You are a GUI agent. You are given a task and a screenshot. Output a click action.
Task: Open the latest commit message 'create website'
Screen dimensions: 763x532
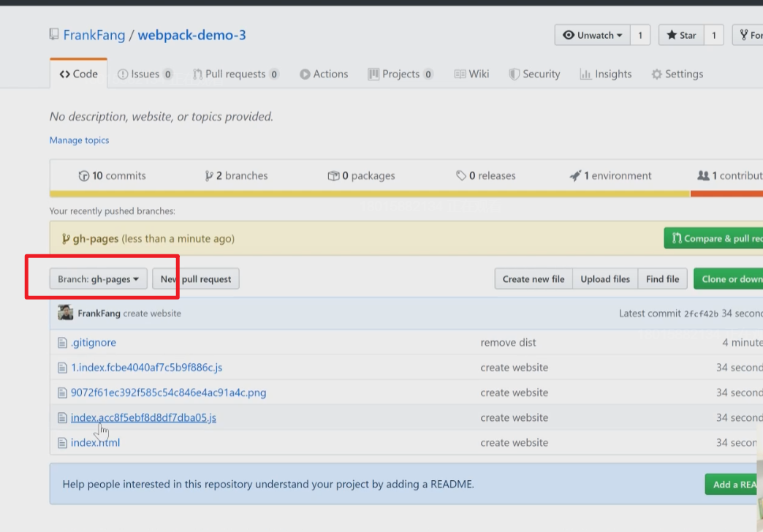[x=152, y=313]
